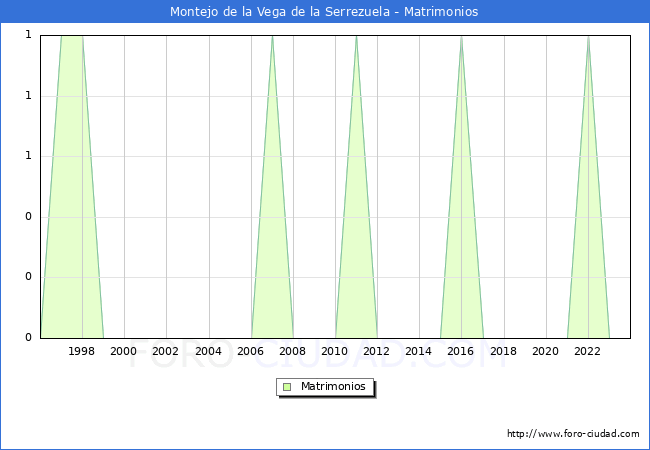
Task: Select the 2002 label on the x-axis
Action: point(166,351)
